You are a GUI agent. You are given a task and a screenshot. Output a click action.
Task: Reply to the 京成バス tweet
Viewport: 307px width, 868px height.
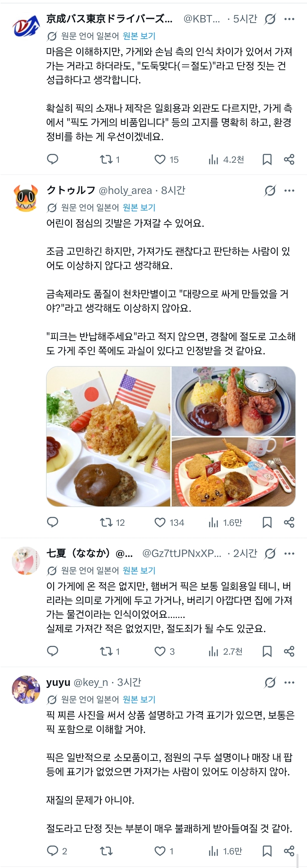52,159
